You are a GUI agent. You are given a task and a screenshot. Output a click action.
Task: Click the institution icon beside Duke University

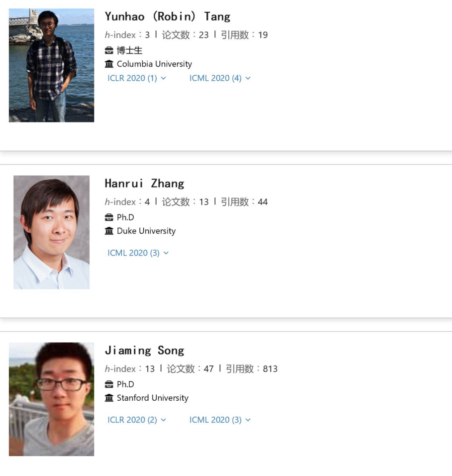109,231
